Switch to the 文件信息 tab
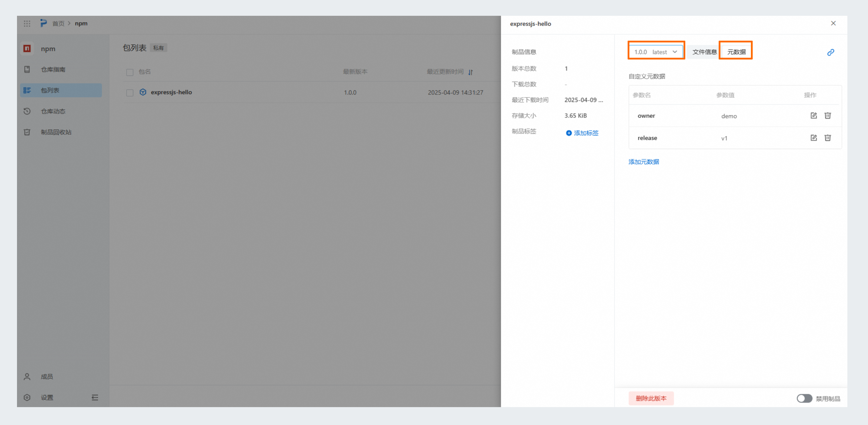Screen dimensions: 868x425 click(704, 52)
